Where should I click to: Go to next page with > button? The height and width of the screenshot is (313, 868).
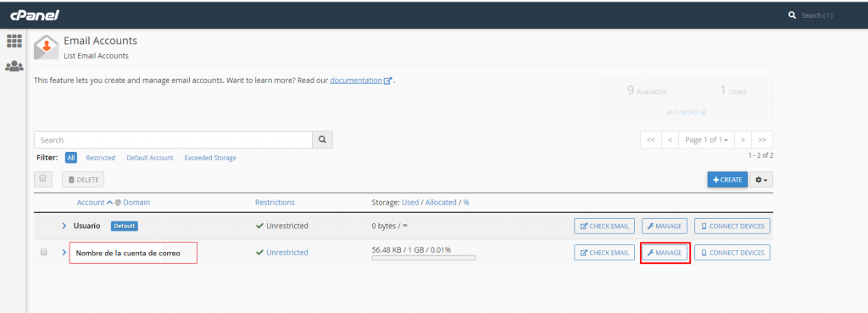743,140
